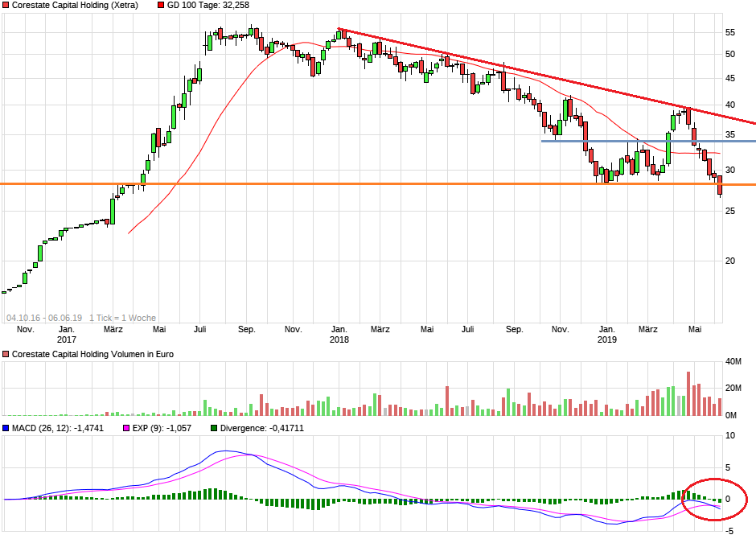
Task: Click the '-5' MACD axis label
Action: pyautogui.click(x=730, y=531)
